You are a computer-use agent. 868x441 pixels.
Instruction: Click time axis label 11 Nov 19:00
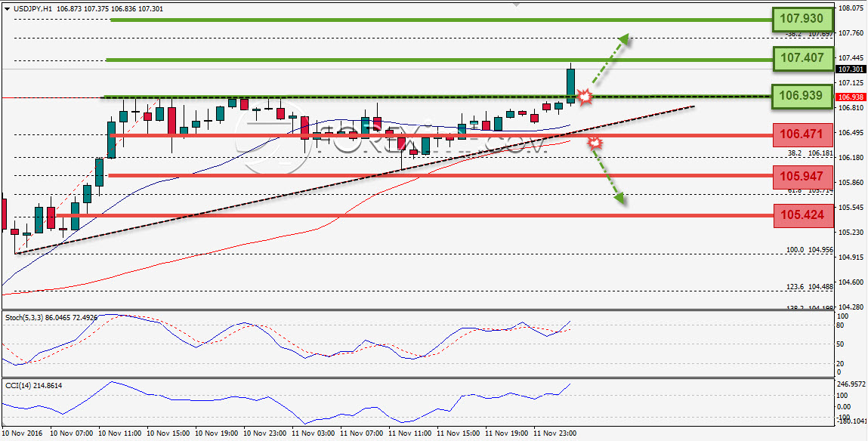click(506, 433)
